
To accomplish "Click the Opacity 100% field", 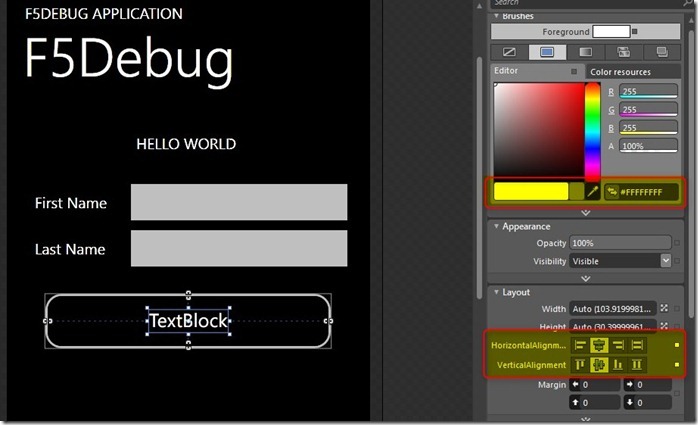I will click(x=620, y=243).
